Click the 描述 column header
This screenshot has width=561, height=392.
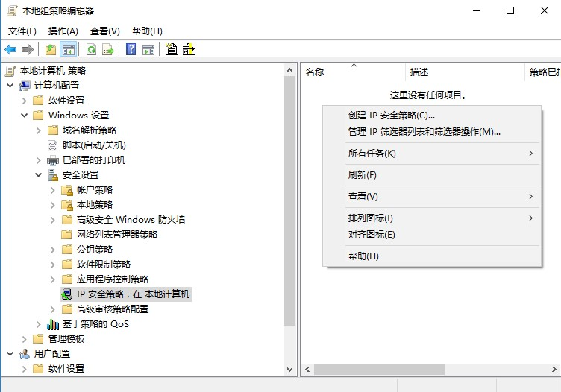[x=465, y=72]
